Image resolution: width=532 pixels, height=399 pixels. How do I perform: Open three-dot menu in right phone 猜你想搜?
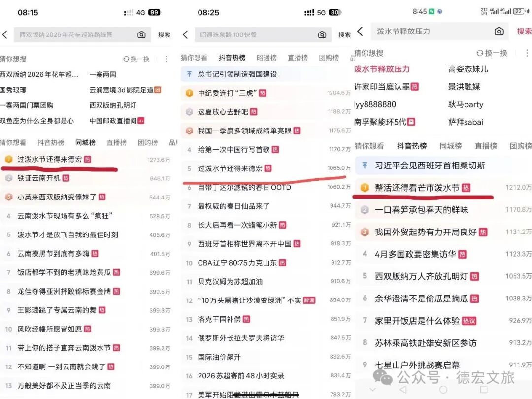pos(527,53)
